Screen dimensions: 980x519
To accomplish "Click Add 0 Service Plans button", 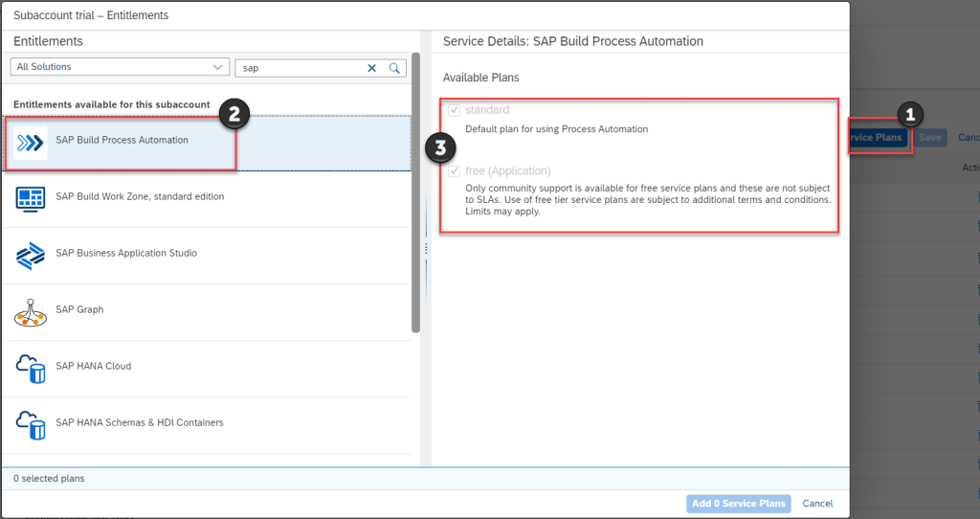I will pyautogui.click(x=738, y=504).
